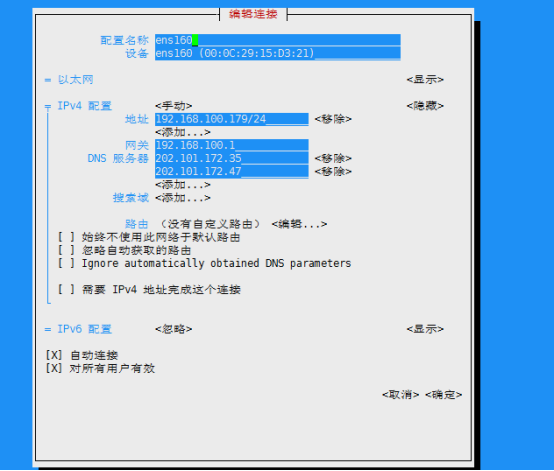This screenshot has height=471, width=554.
Task: Remove DNS server 202.101.172.35
Action: 333,158
